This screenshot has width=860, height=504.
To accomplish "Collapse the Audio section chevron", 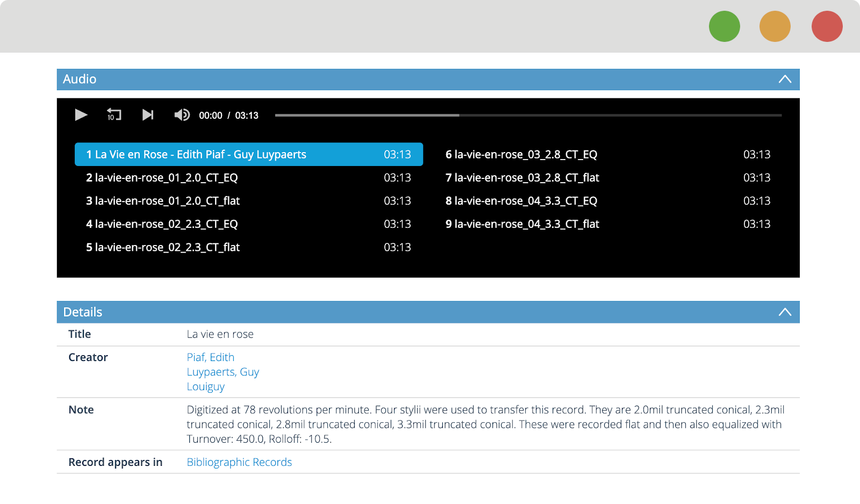I will click(785, 79).
